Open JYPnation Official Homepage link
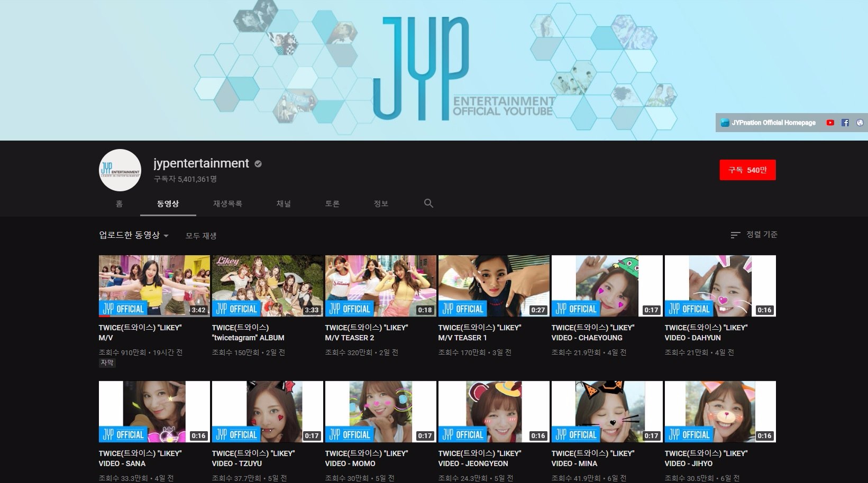This screenshot has width=868, height=483. coord(768,123)
